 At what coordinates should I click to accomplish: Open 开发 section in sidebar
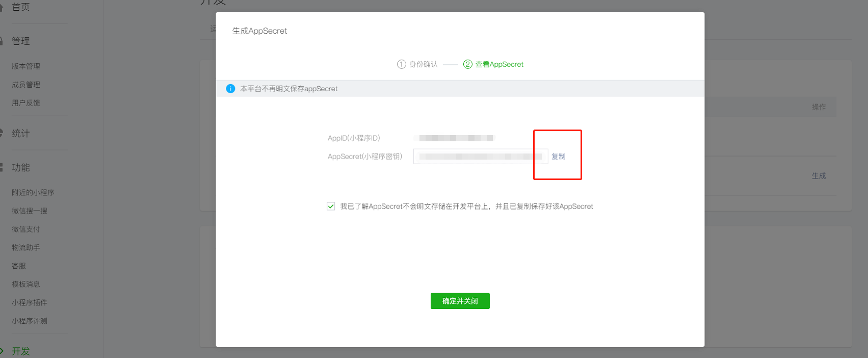(21, 351)
